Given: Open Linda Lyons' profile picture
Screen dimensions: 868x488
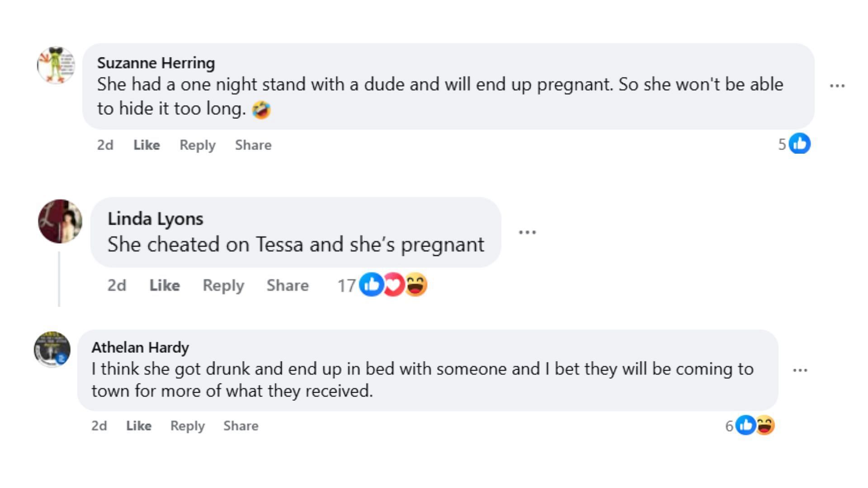Looking at the screenshot, I should [60, 221].
